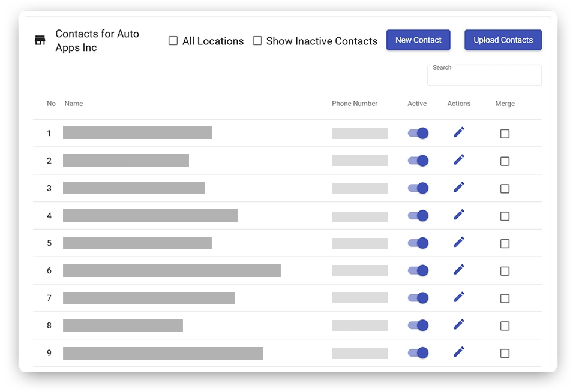Click the store icon beside Contacts title
The image size is (576, 392).
tap(40, 41)
